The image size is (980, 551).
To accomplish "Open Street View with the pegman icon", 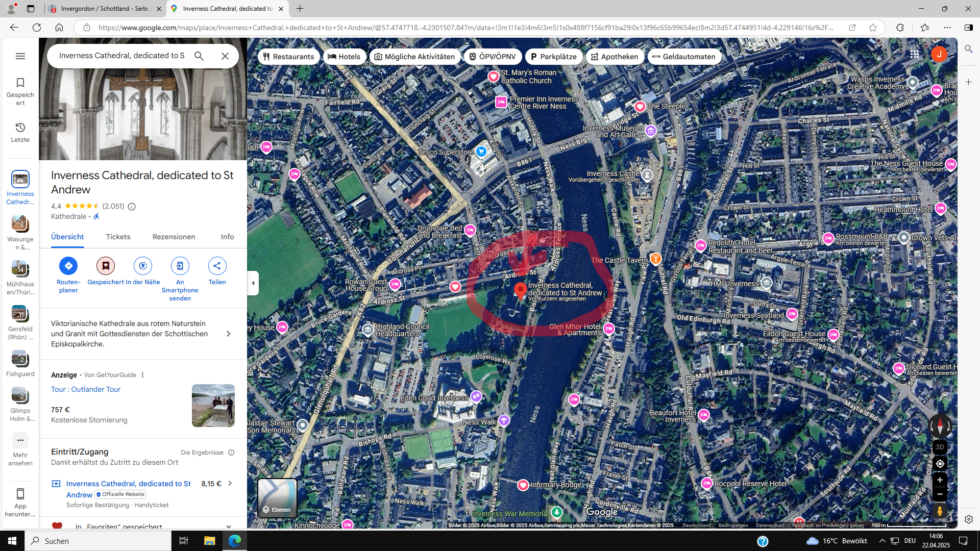I will pos(940,511).
